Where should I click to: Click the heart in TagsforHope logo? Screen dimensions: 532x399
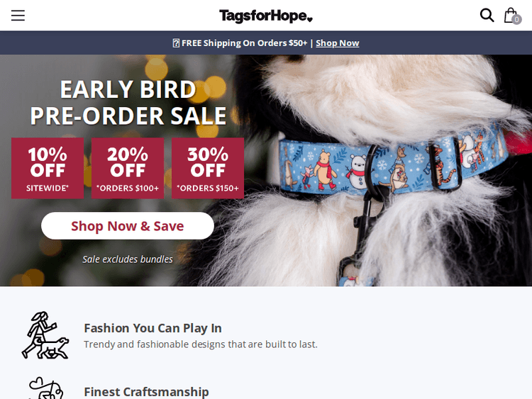309,20
